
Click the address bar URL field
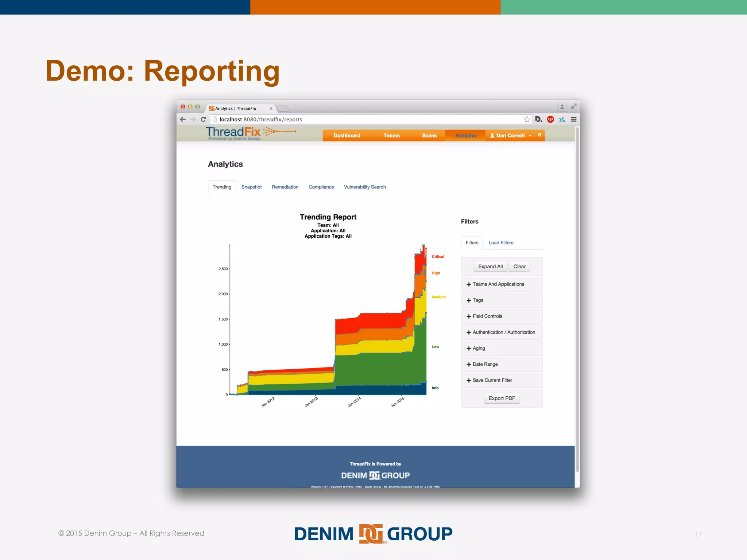[x=371, y=119]
